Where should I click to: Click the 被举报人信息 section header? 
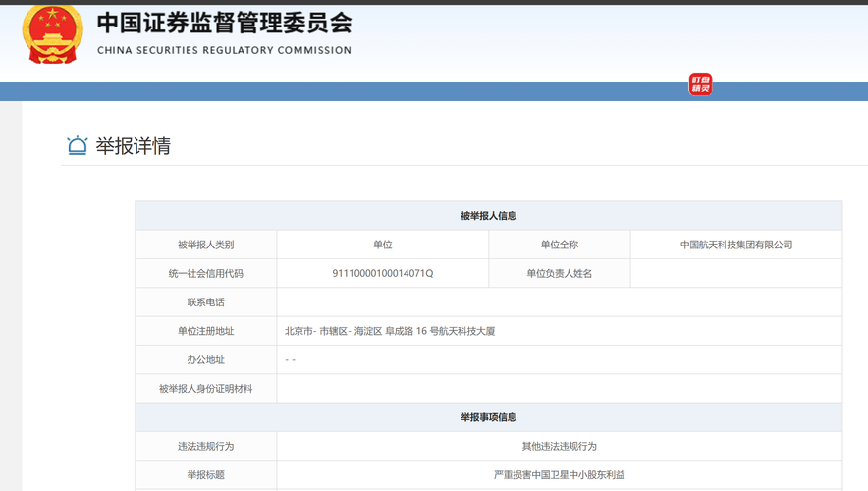[x=488, y=216]
